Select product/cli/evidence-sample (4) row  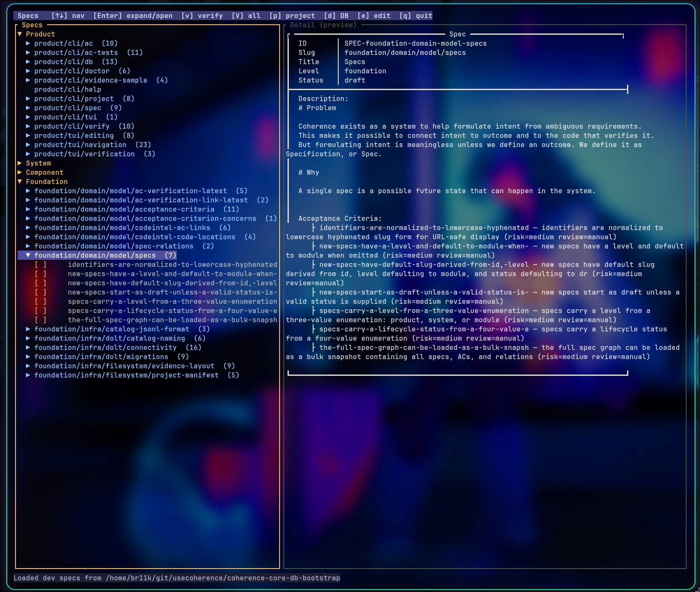click(97, 80)
